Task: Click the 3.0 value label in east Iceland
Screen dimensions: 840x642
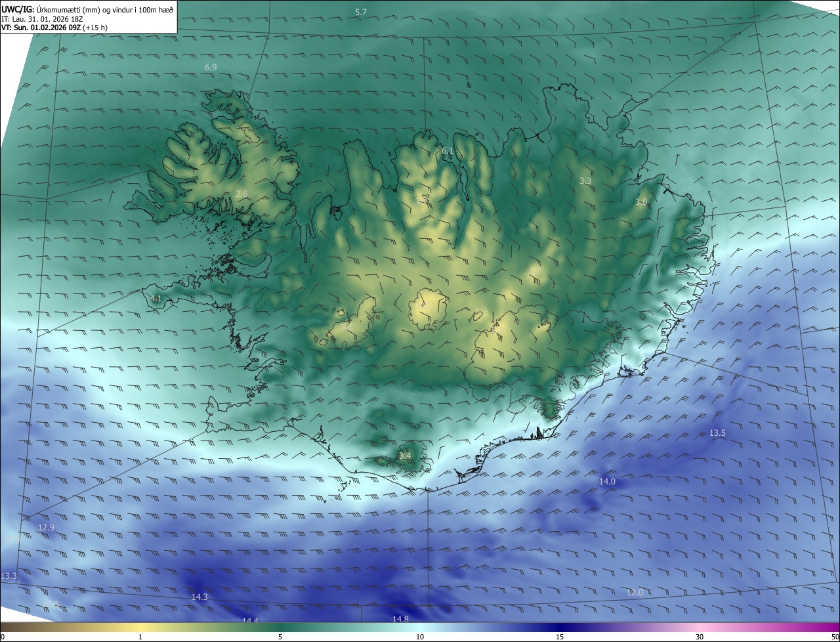Action: (642, 202)
